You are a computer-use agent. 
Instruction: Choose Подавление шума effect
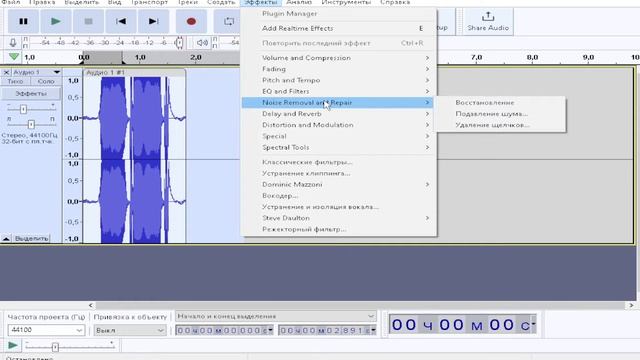tap(500, 113)
